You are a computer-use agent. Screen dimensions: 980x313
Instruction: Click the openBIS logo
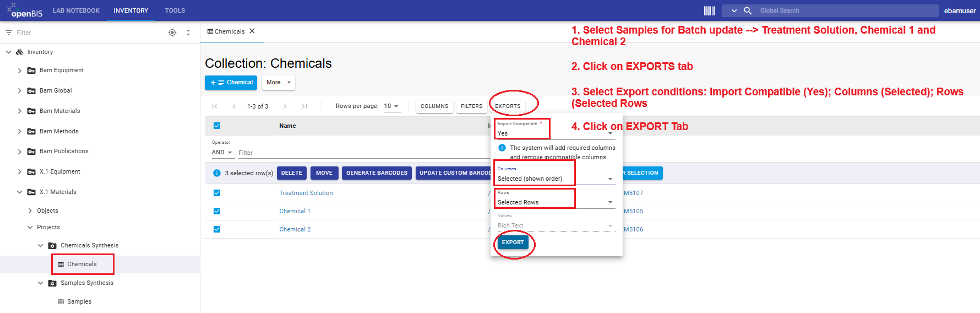coord(24,10)
